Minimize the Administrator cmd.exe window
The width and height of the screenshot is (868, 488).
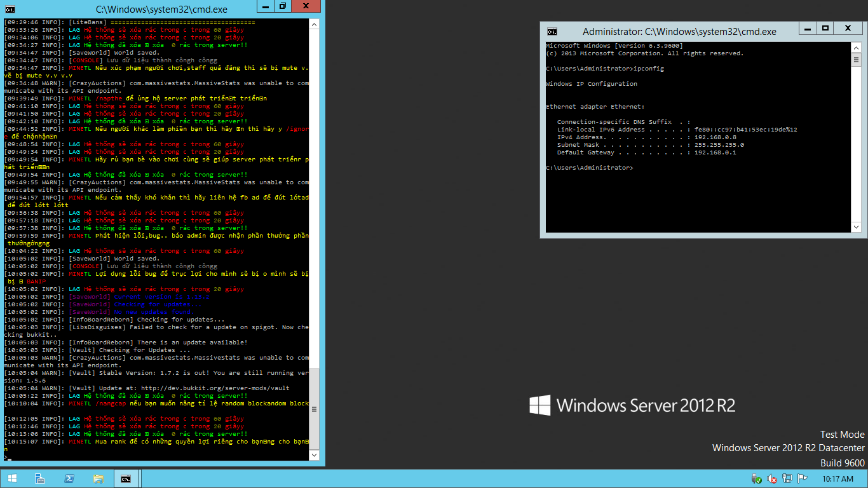(807, 29)
